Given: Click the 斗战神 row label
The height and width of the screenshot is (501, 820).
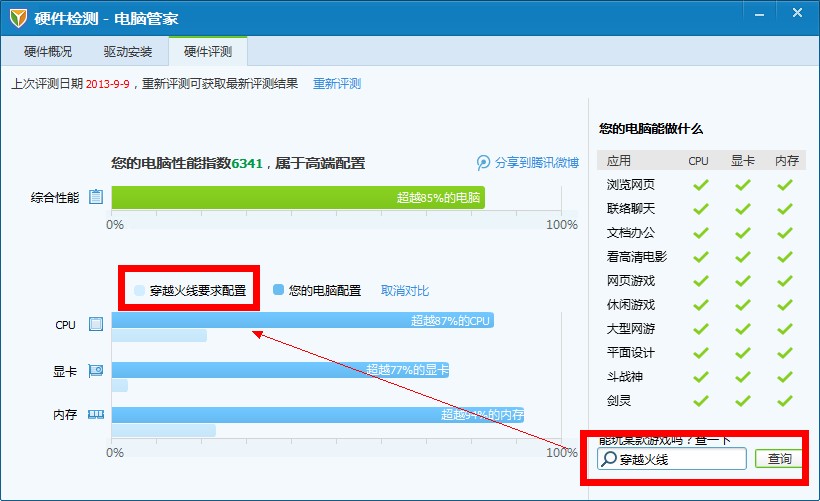Looking at the screenshot, I should pyautogui.click(x=625, y=377).
